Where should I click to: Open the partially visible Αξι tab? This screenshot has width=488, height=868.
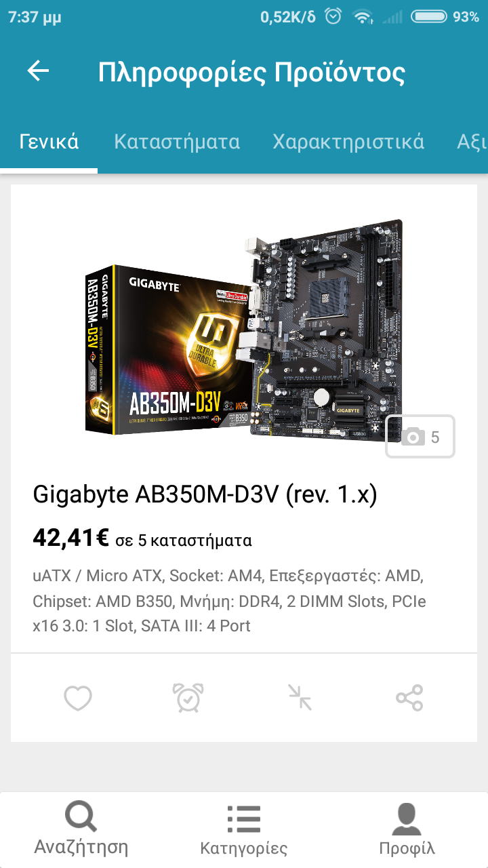tap(472, 142)
